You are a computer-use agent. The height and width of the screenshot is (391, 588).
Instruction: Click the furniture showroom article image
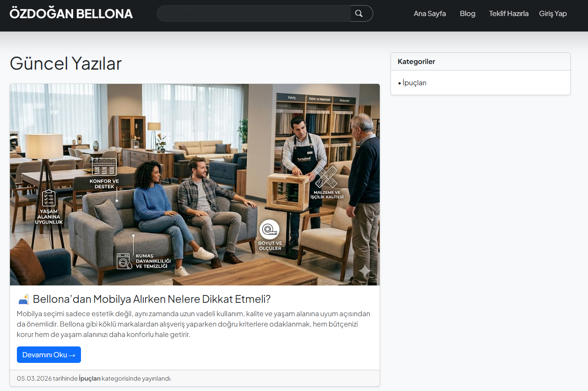tap(195, 185)
